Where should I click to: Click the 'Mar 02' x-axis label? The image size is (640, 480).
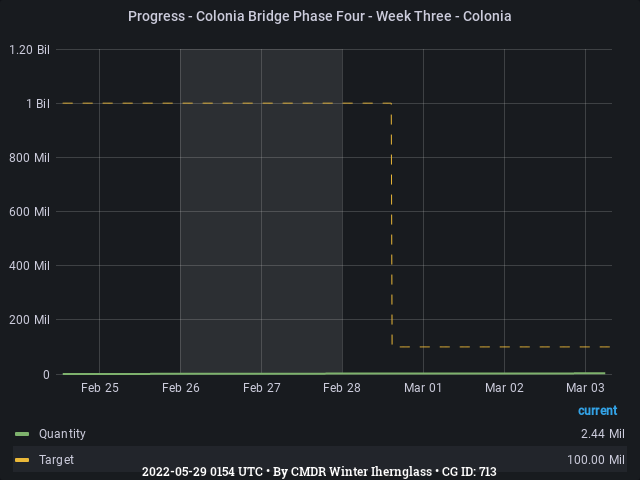(x=504, y=388)
